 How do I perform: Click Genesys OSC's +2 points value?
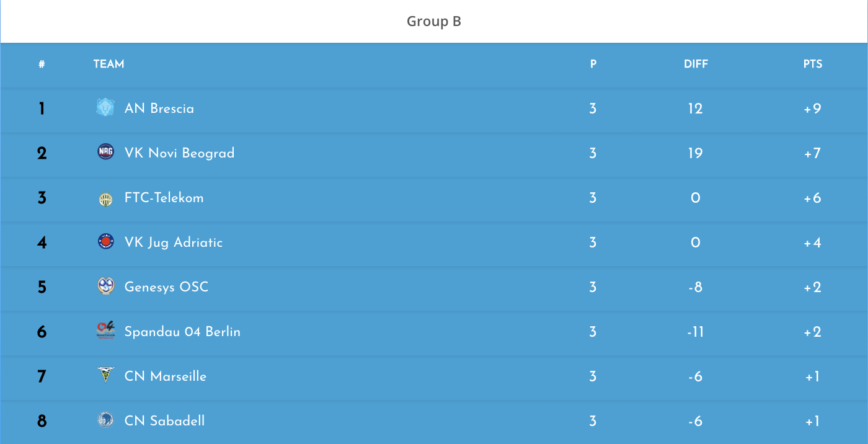(812, 287)
